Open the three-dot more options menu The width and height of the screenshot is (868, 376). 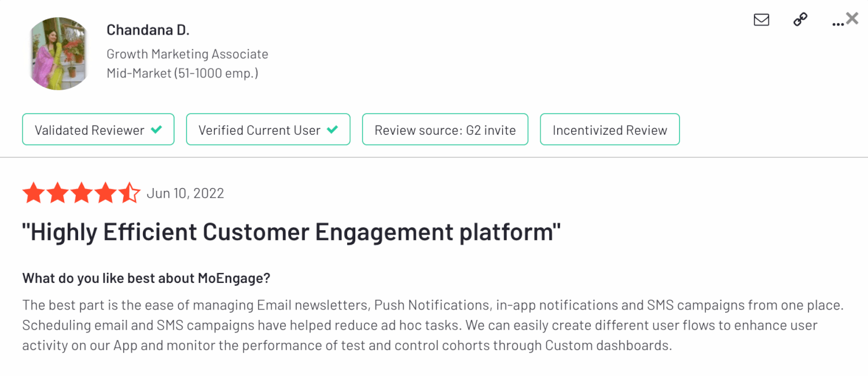(837, 23)
